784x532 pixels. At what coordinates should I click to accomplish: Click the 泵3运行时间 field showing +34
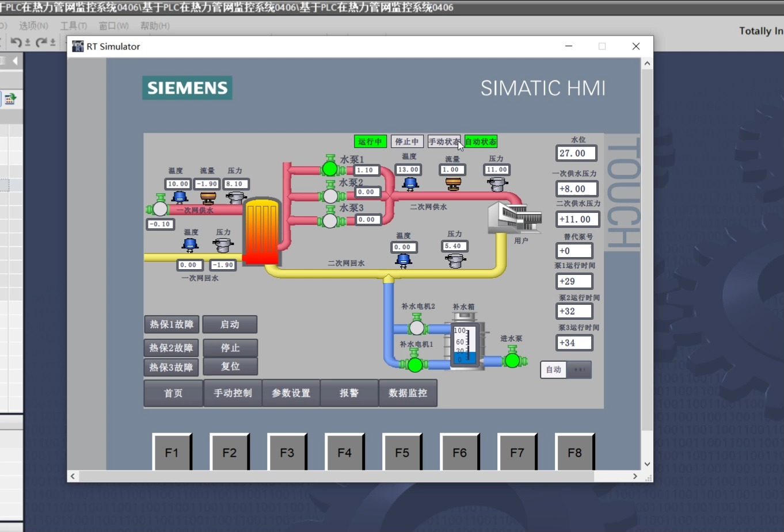[x=574, y=343]
